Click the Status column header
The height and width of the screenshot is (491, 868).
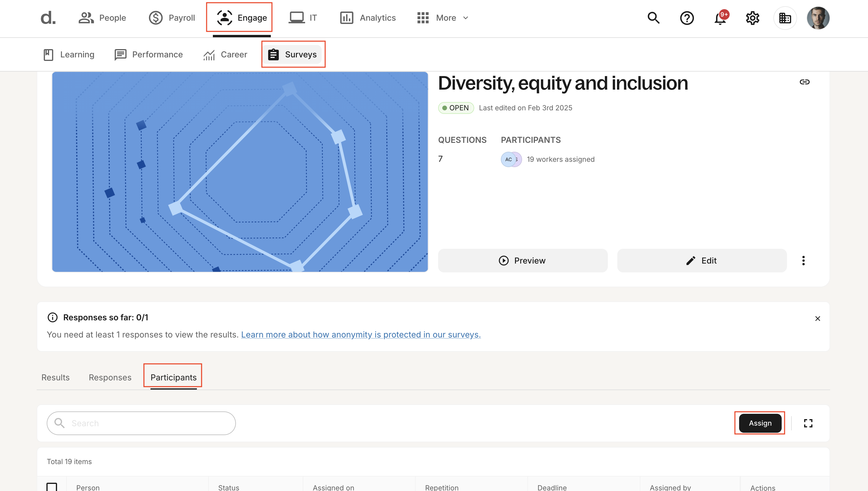(229, 487)
